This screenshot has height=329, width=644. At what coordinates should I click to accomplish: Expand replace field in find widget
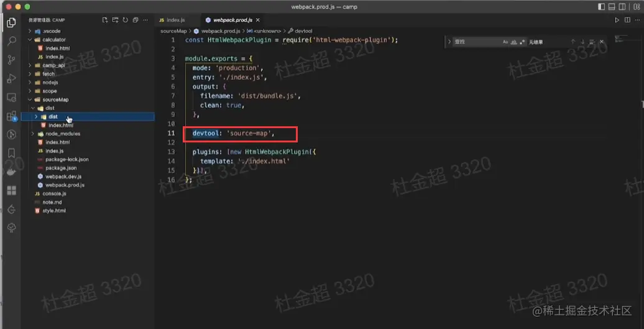tap(449, 42)
